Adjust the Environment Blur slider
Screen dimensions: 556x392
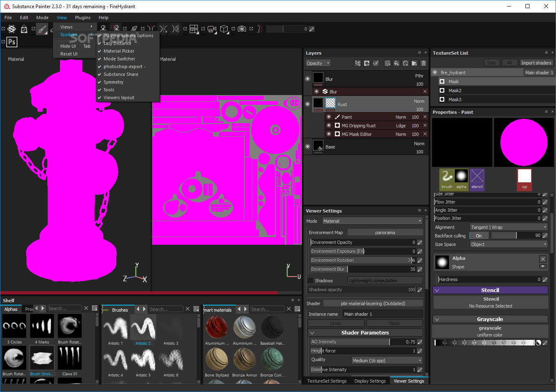[x=363, y=269]
